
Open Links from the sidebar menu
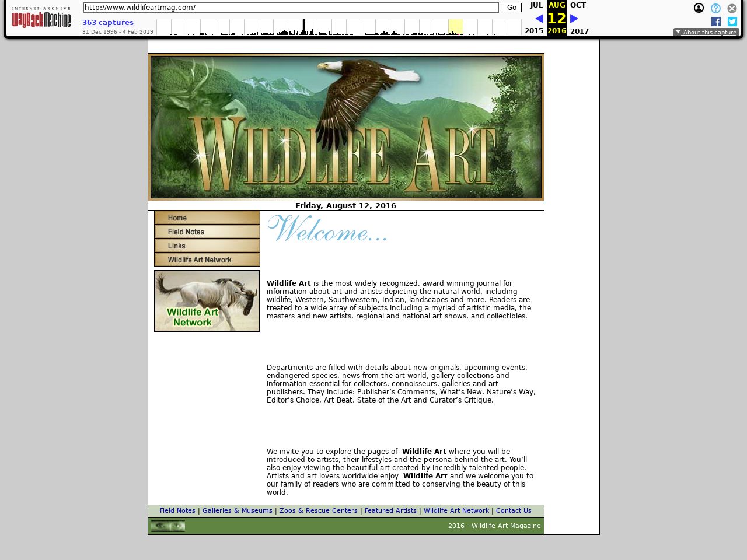point(207,246)
